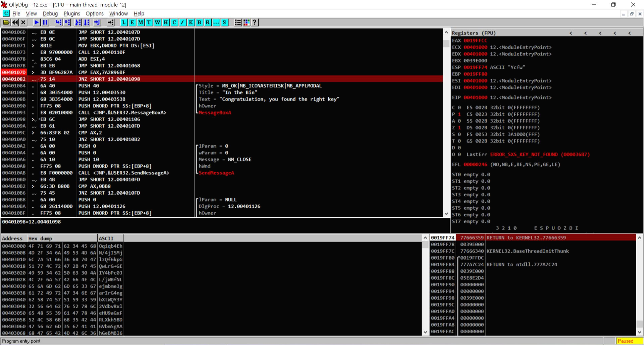
Task: Click the CPU window icon left of File menu
Action: coord(6,13)
